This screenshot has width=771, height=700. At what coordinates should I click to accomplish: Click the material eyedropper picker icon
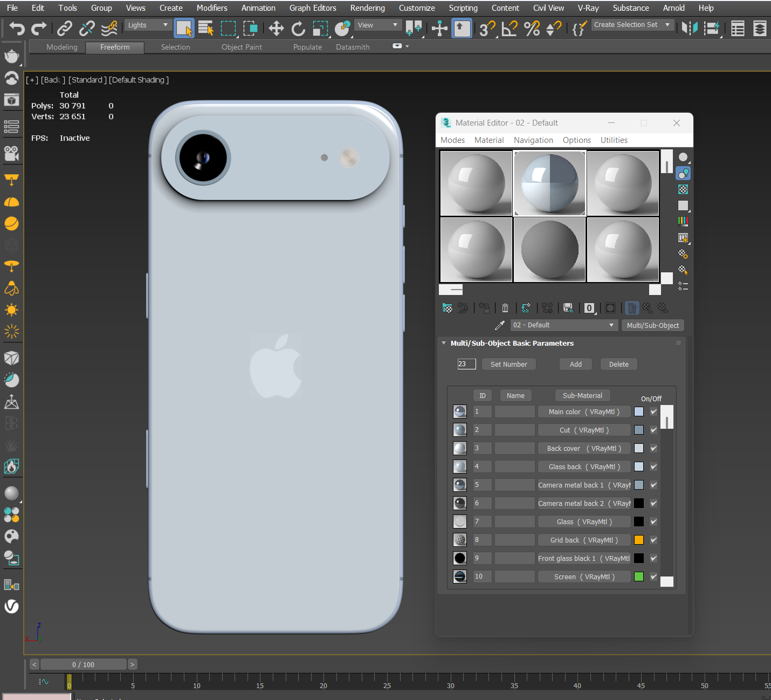point(500,325)
